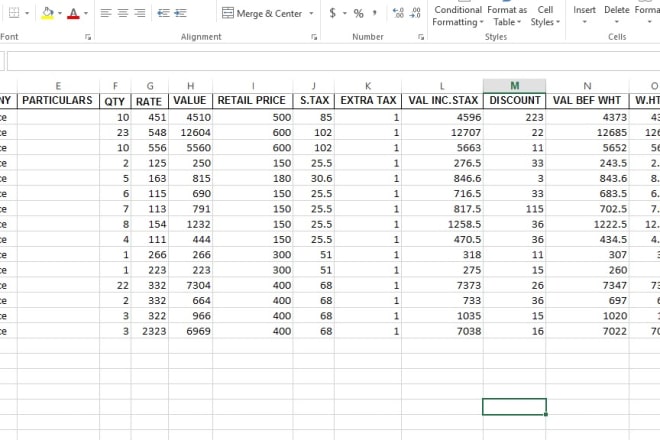Open the Font Color dropdown arrow
Image resolution: width=660 pixels, height=440 pixels.
click(x=86, y=13)
